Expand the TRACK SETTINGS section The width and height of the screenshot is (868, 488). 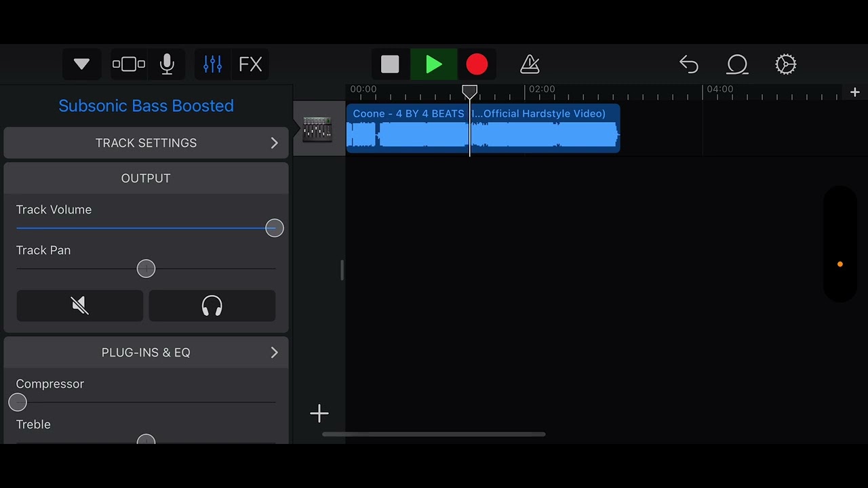[146, 143]
